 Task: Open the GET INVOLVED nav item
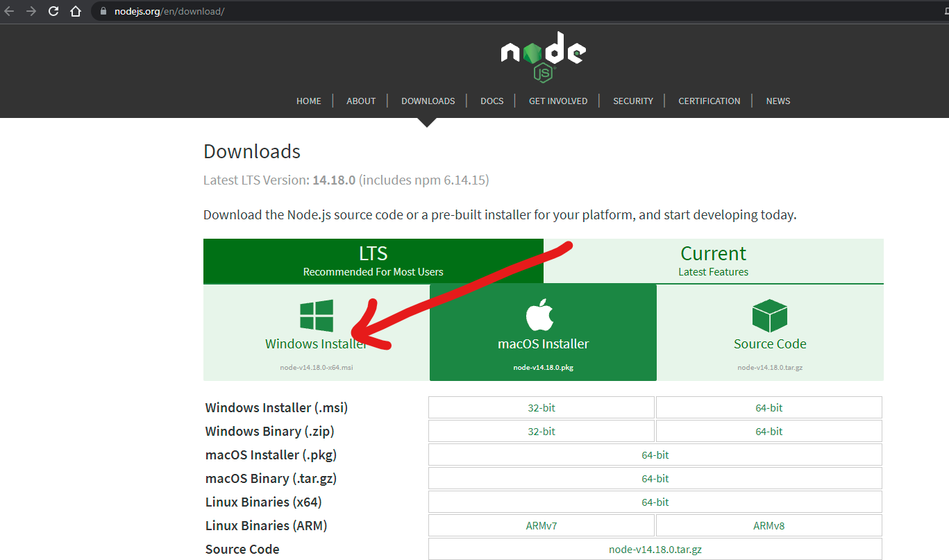click(558, 101)
